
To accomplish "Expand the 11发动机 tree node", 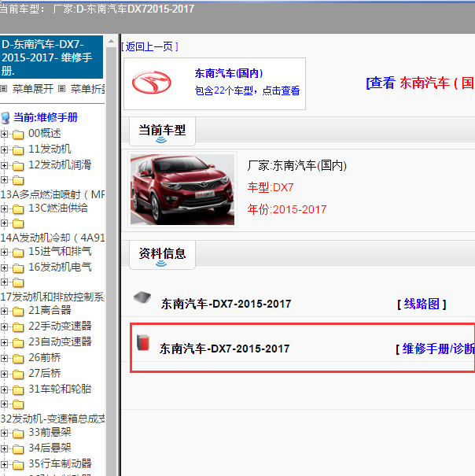I will tap(4, 149).
